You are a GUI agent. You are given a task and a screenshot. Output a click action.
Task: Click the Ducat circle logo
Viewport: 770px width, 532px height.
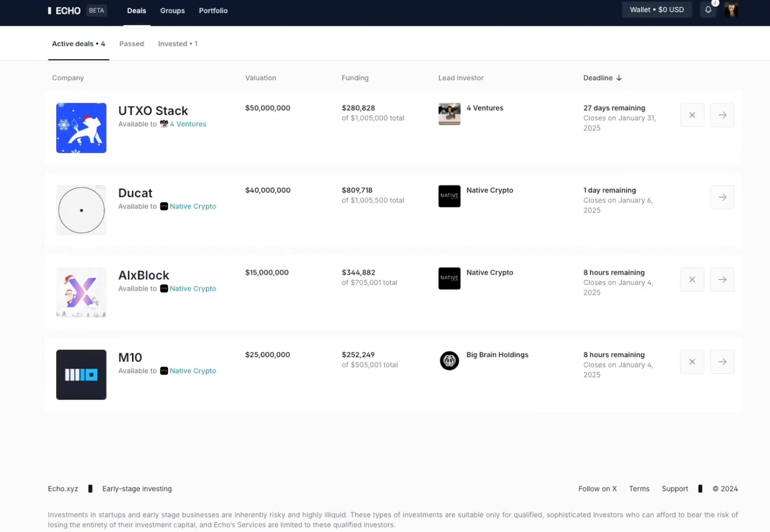(x=81, y=210)
